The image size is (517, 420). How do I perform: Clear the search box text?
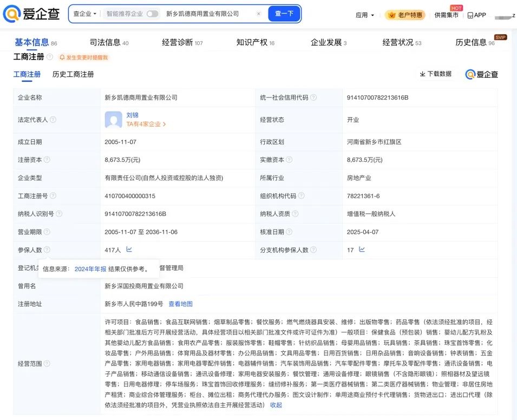tap(258, 14)
